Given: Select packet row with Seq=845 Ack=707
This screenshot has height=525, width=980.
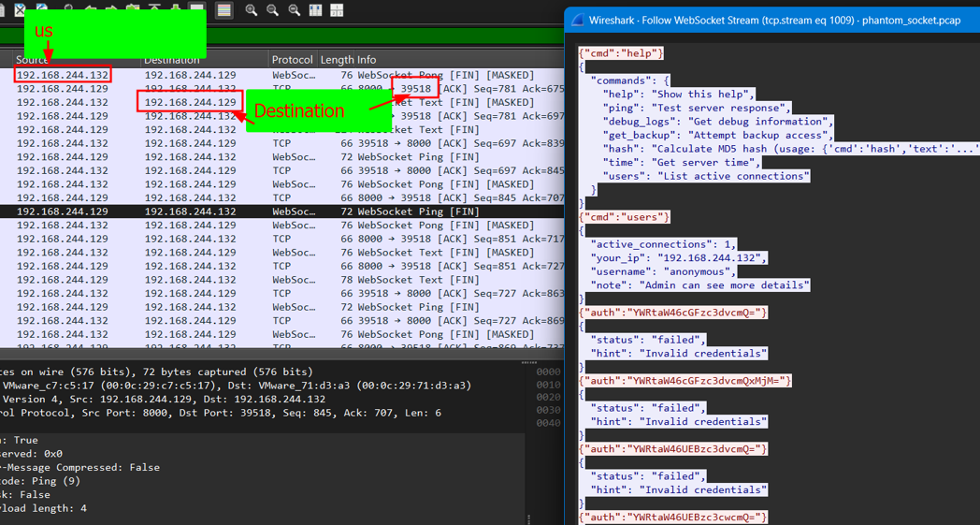Looking at the screenshot, I should tap(281, 197).
